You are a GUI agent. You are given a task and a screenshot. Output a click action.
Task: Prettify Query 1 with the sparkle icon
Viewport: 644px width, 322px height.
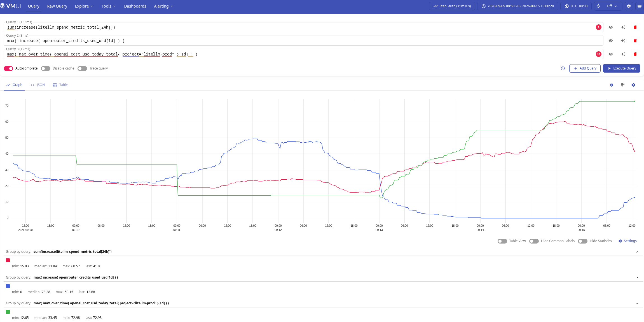tap(623, 27)
